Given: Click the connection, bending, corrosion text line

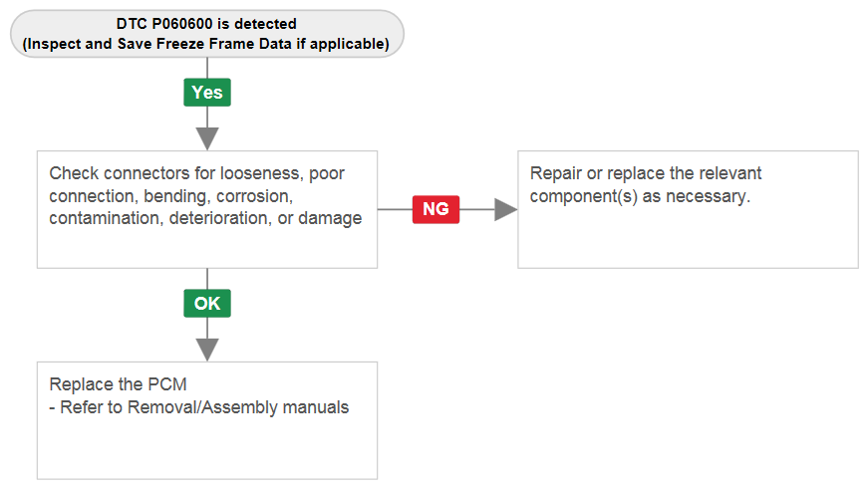Looking at the screenshot, I should (x=171, y=196).
